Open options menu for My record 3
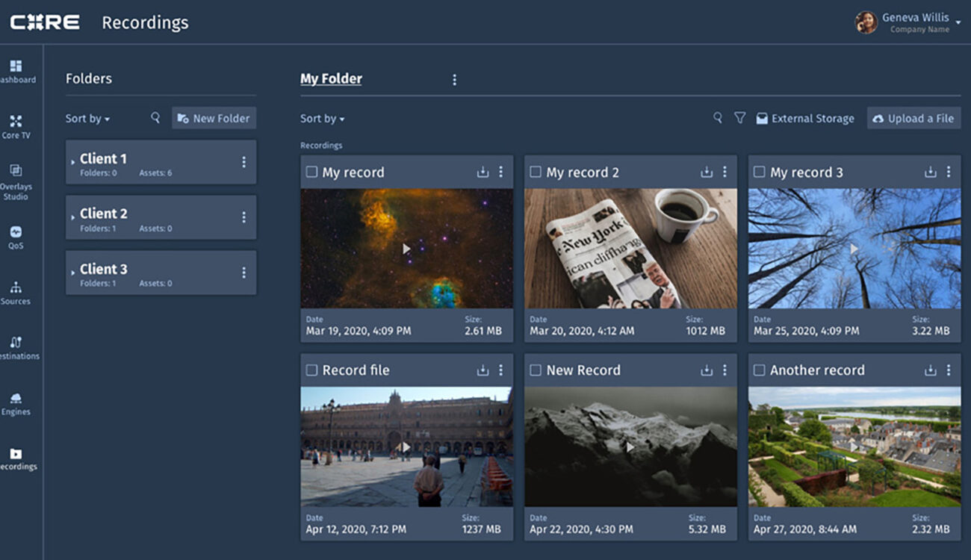 949,172
